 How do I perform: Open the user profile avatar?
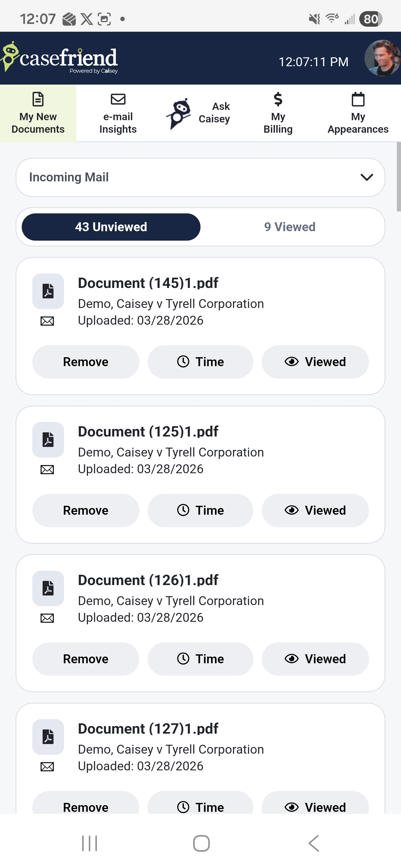[x=382, y=58]
